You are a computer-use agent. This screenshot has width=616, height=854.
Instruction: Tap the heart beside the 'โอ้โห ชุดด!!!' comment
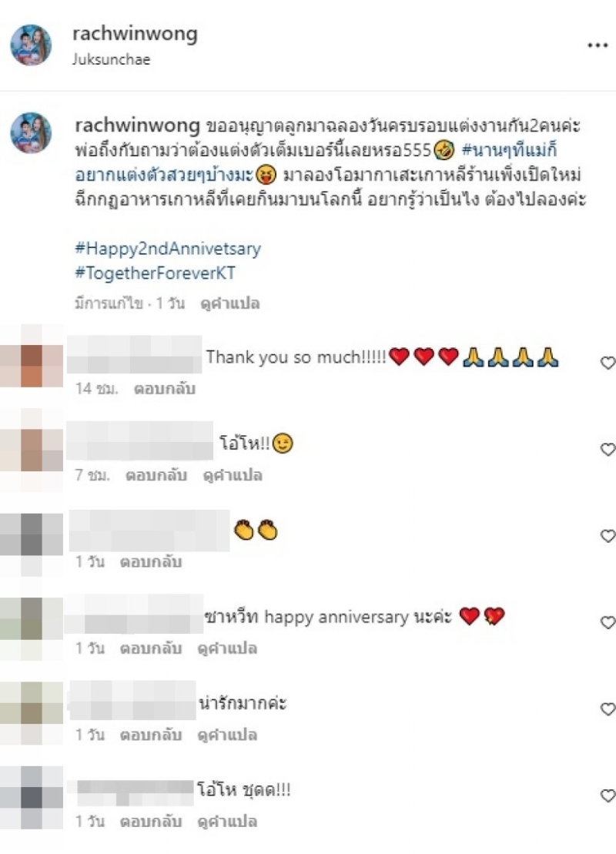[608, 795]
